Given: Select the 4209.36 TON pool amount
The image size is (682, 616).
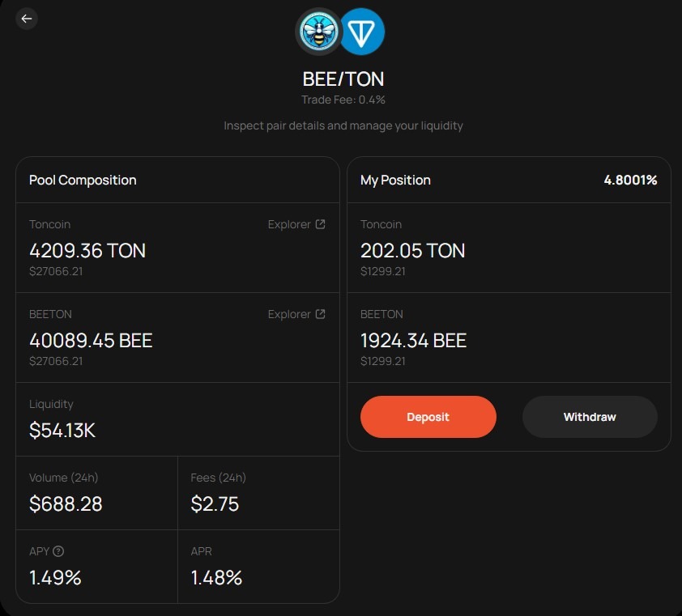Looking at the screenshot, I should (87, 251).
